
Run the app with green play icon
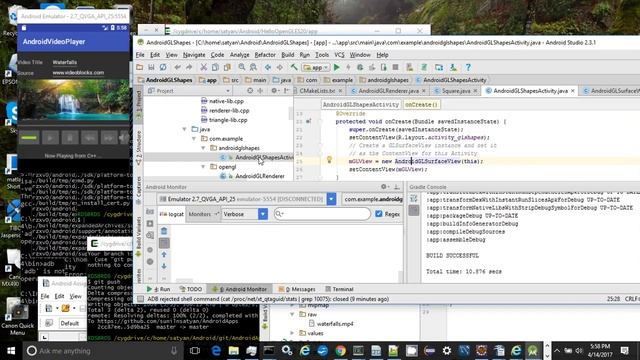click(337, 67)
